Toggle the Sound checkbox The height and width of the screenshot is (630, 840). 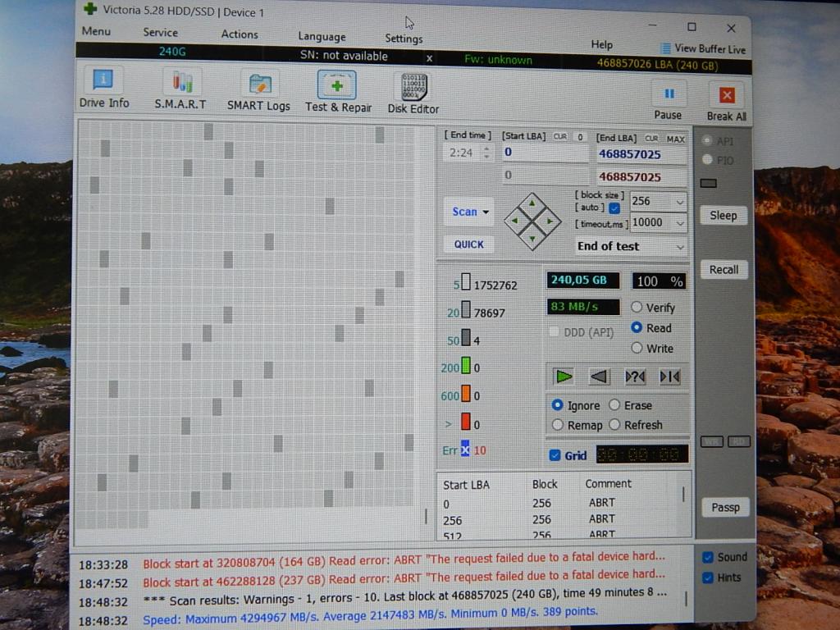coord(708,558)
